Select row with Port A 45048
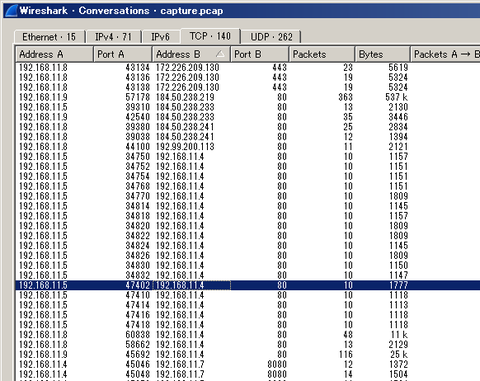 [248, 374]
